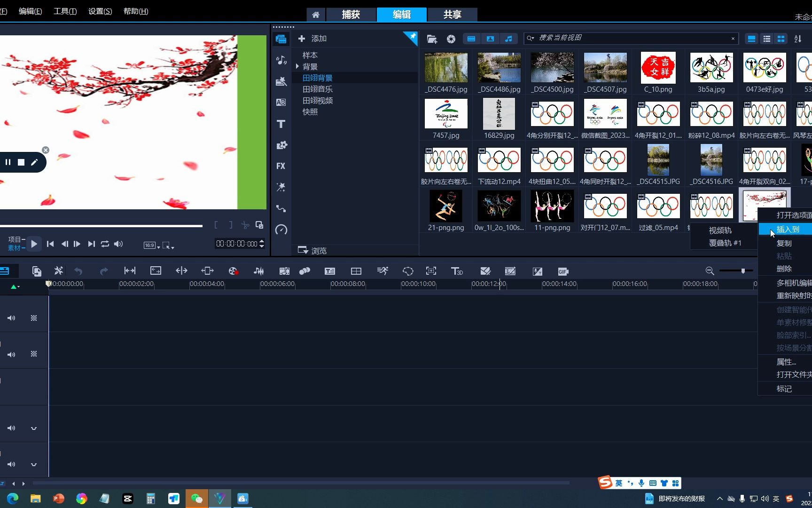This screenshot has width=812, height=508.
Task: Open the Transition (AB) library icon
Action: pyautogui.click(x=281, y=103)
